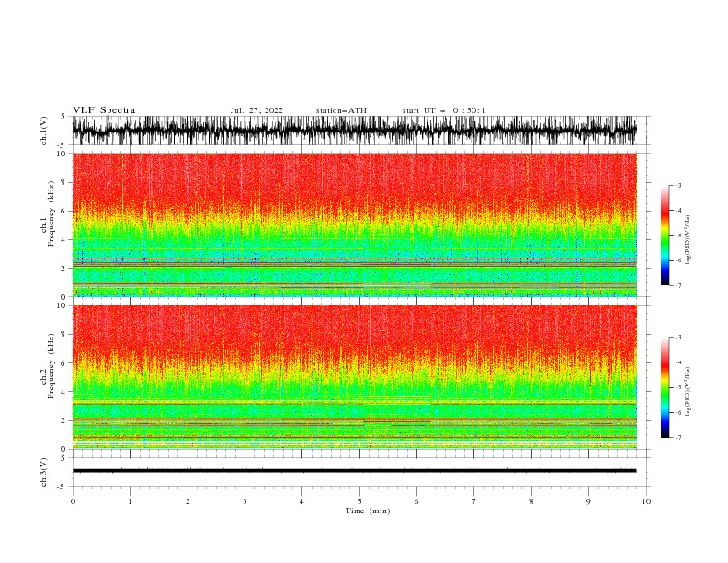Click the "2" kHz tick of ch.2 spectrogram
The image size is (728, 563).
tap(63, 420)
